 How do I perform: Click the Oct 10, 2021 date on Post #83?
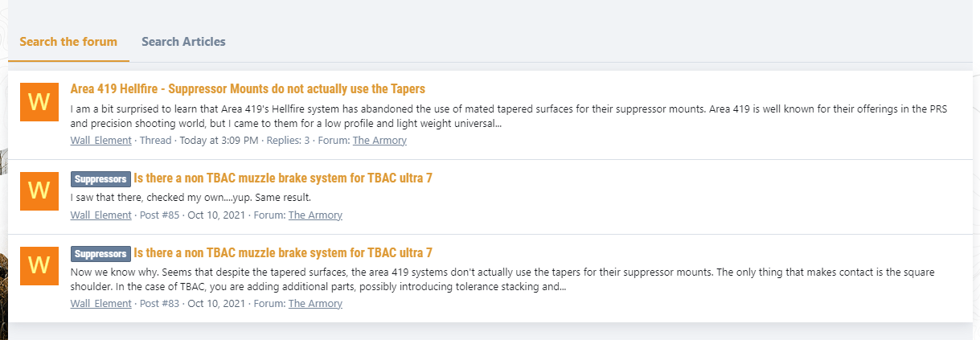pos(217,304)
